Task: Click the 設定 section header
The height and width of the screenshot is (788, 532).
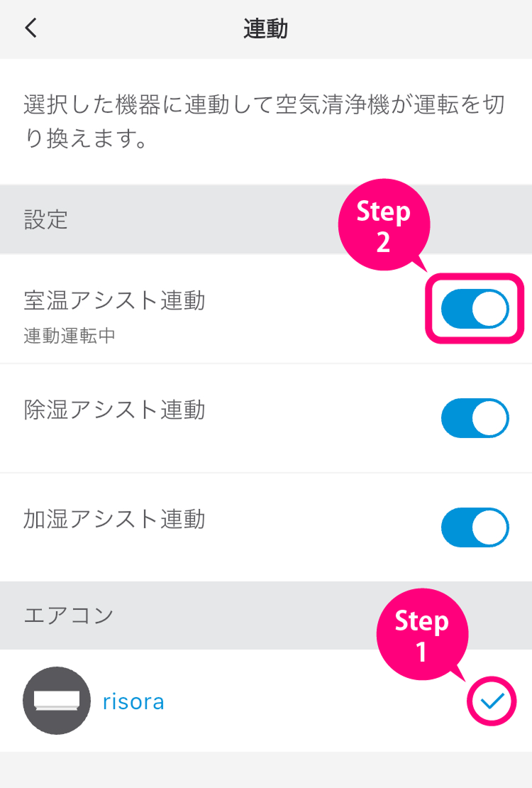Action: 45,219
